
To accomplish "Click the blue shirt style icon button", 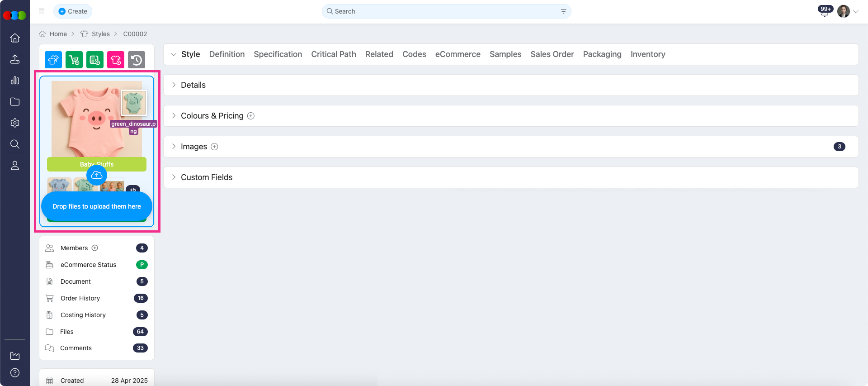I will coord(53,60).
